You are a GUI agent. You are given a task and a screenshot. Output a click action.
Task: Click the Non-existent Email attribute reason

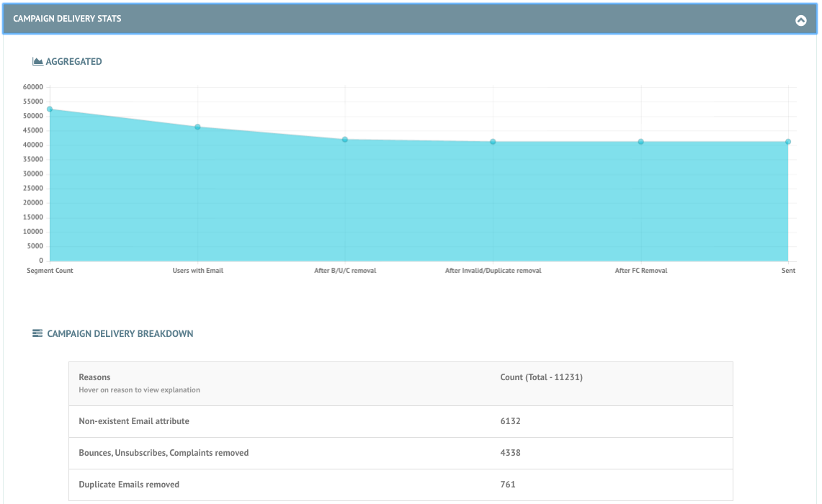[x=134, y=421]
